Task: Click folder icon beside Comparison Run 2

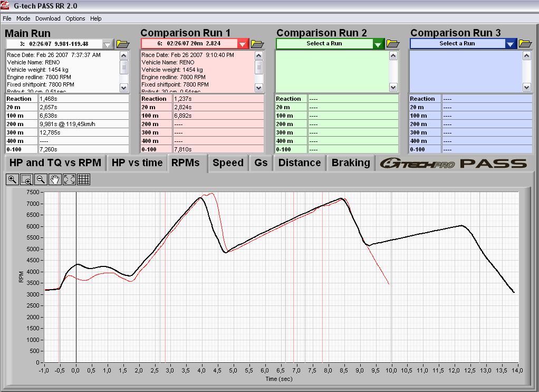Action: pos(393,44)
